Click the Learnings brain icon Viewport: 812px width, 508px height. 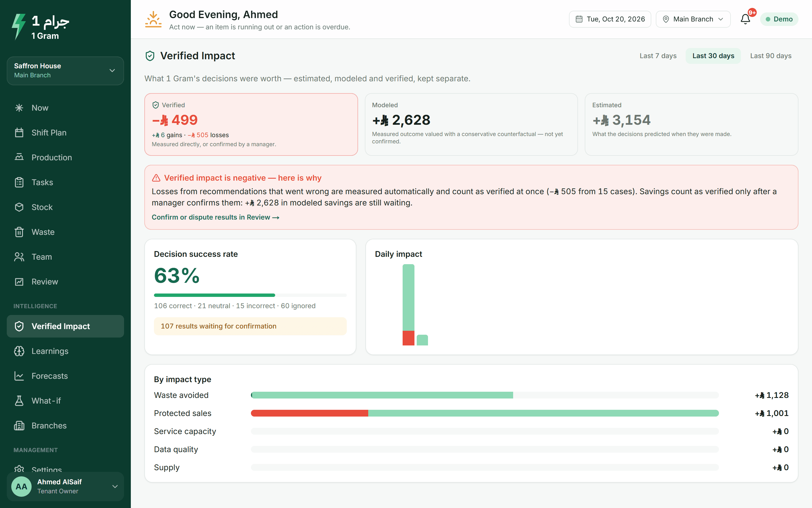tap(19, 351)
